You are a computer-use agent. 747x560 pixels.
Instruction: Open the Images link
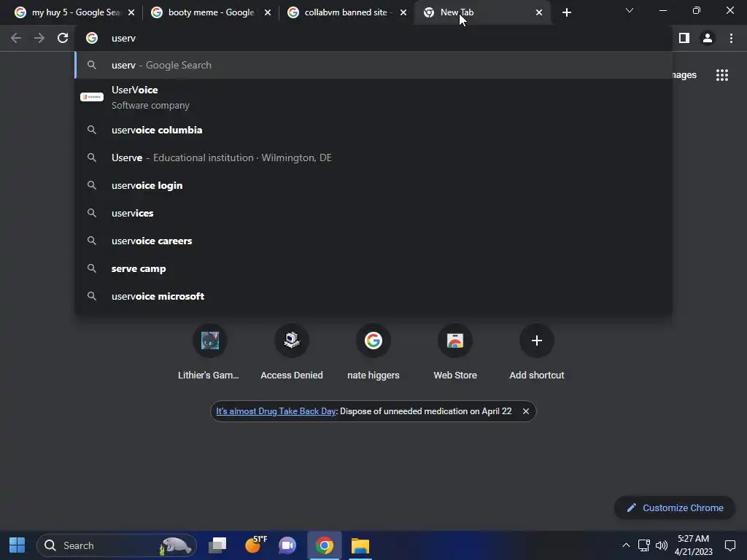[684, 75]
